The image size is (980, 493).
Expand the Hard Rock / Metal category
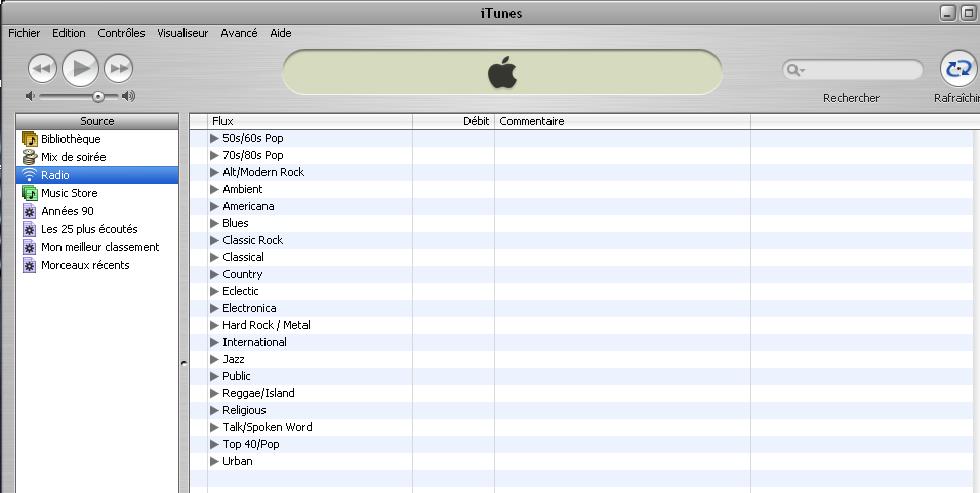[x=214, y=325]
